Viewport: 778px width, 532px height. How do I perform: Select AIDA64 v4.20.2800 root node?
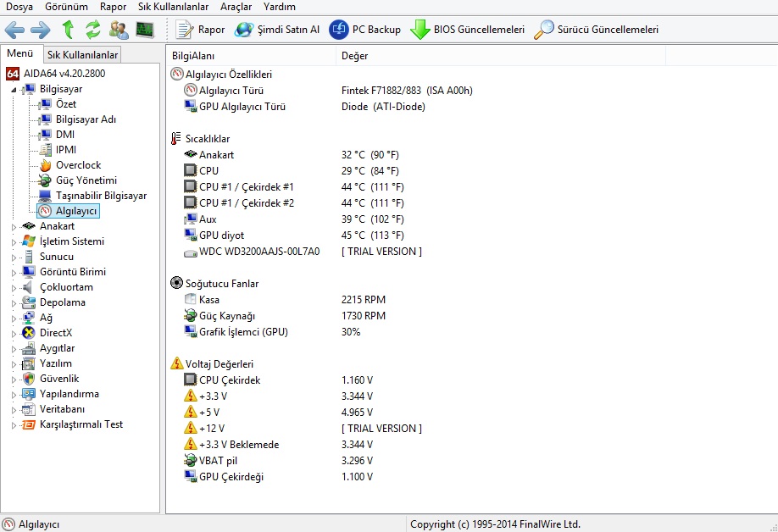click(x=64, y=74)
